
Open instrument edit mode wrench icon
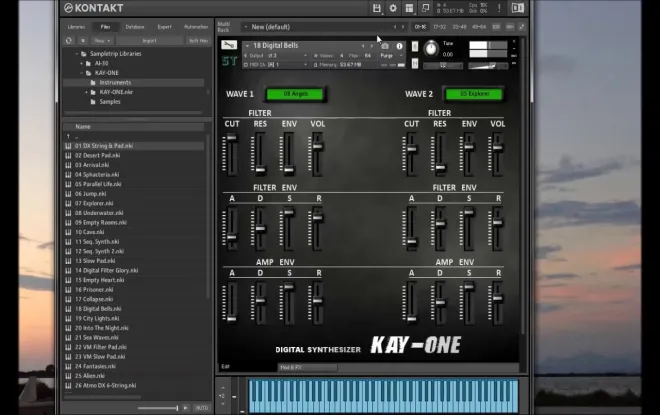[x=229, y=45]
